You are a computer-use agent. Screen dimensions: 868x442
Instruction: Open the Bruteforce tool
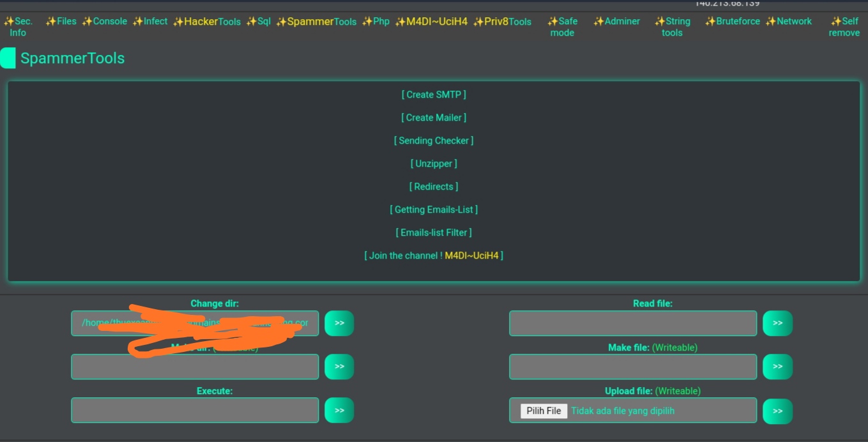733,21
